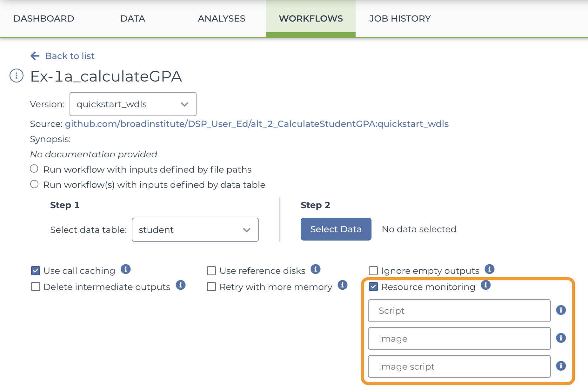The image size is (588, 389).
Task: Click the Select Data button
Action: [x=336, y=229]
